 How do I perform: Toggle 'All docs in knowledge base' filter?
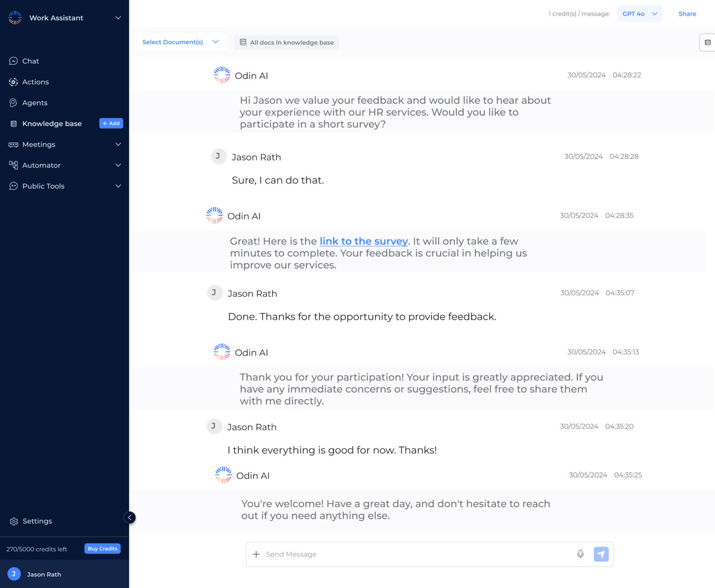tap(286, 42)
